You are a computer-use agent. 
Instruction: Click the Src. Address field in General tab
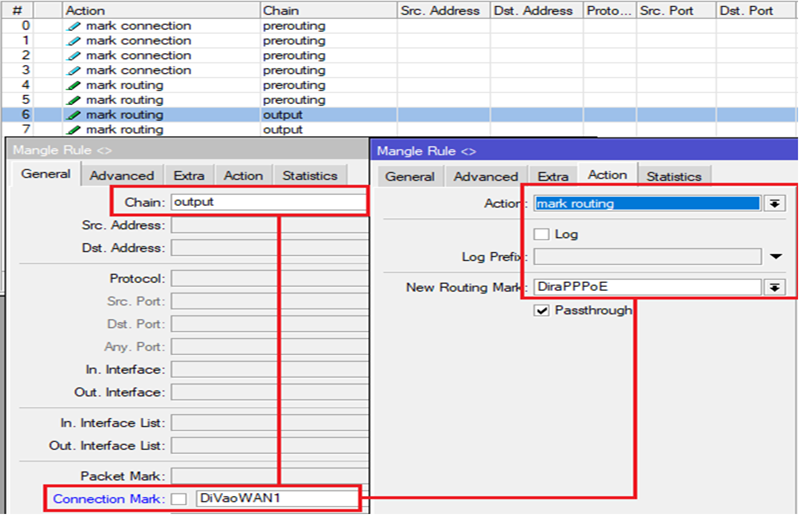point(267,225)
